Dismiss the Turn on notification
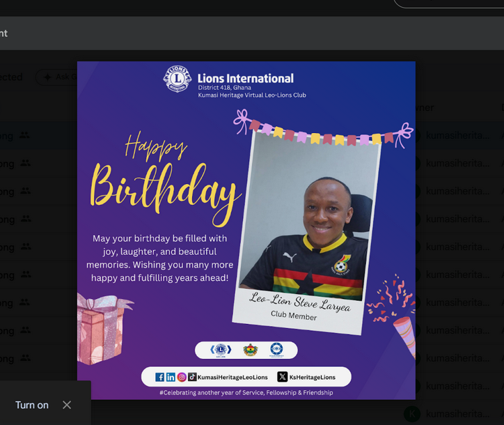The image size is (504, 425). coord(67,405)
